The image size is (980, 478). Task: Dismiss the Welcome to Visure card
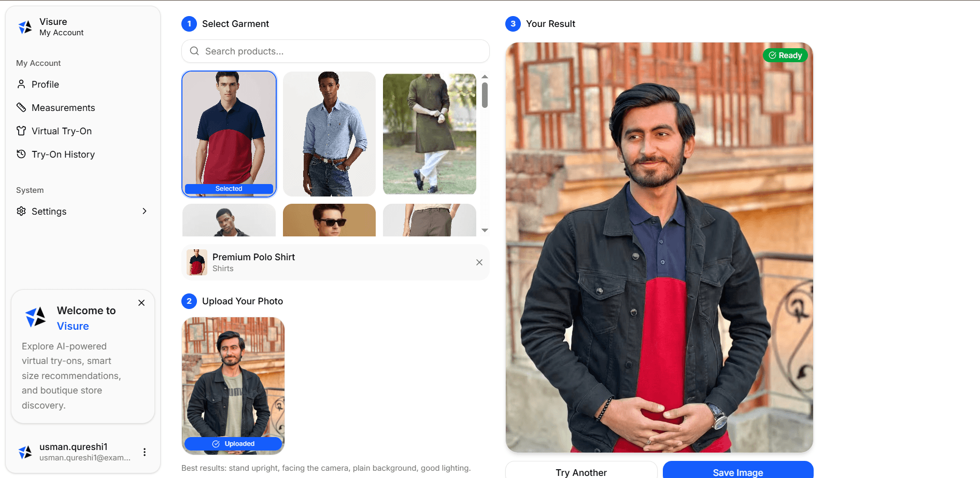[141, 303]
